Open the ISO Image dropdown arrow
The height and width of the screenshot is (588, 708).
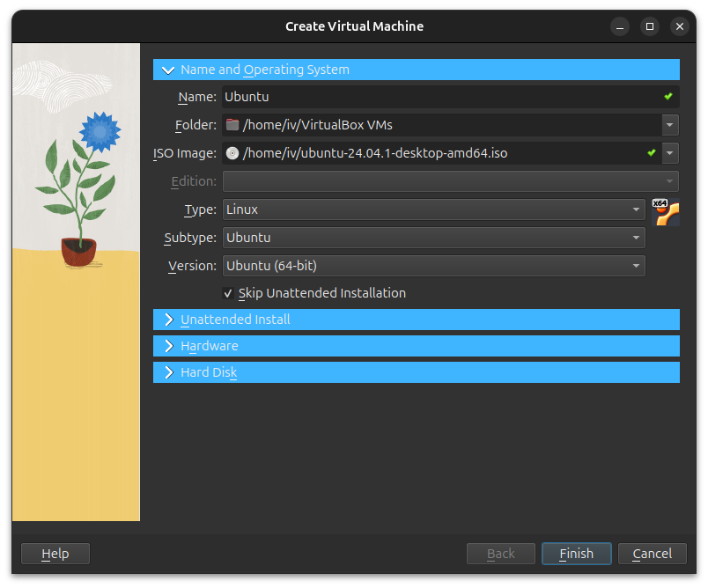pos(670,153)
